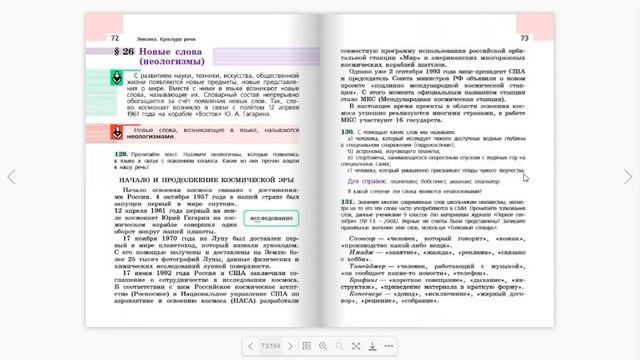Click exercise number 130
The image size is (640, 360).
(x=347, y=132)
